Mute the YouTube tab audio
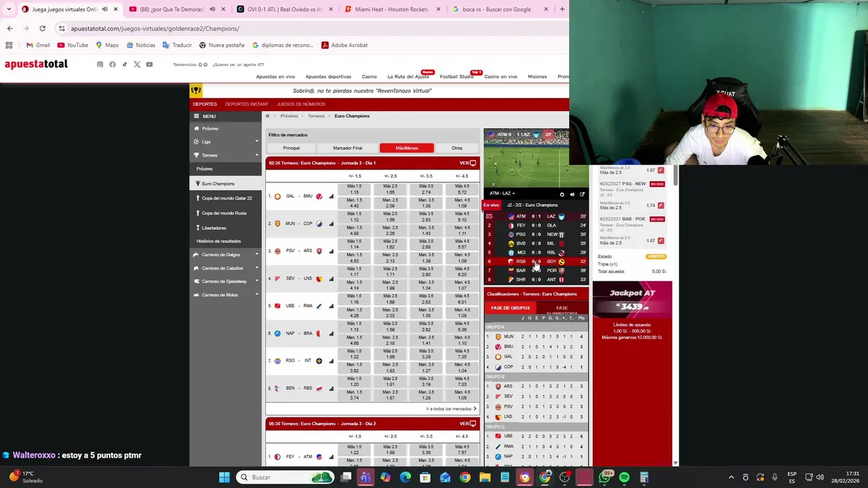Image resolution: width=868 pixels, height=488 pixels. 212,9
